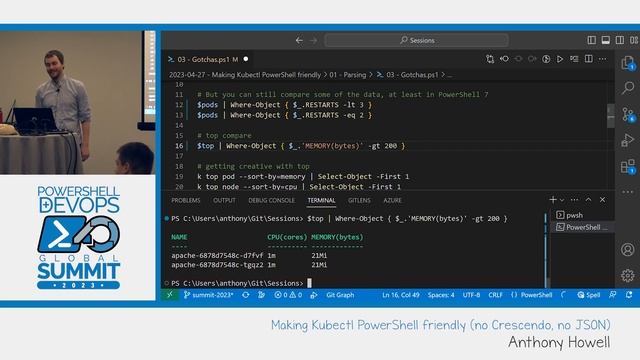
Task: Click the CRLF line ending indicator
Action: pos(496,295)
